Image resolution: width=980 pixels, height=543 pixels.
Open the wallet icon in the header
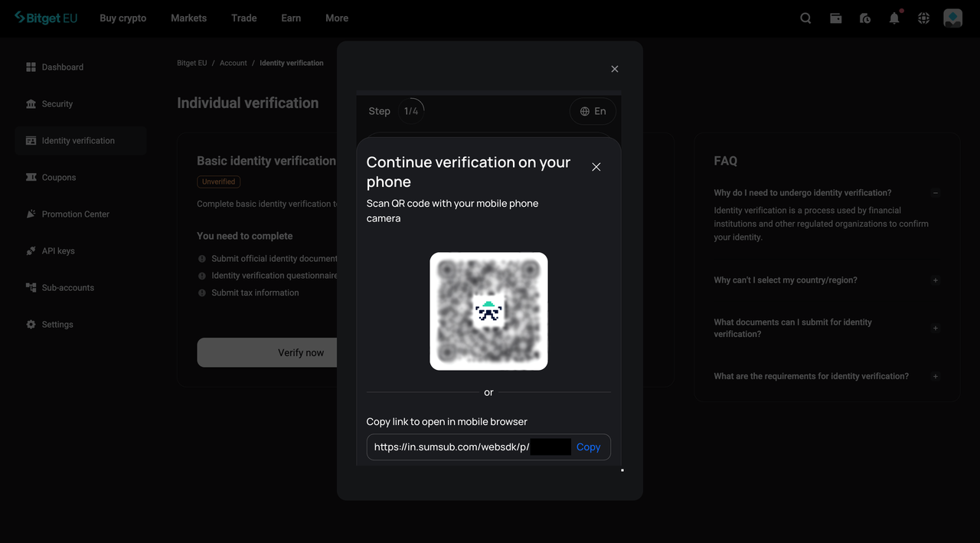(835, 18)
